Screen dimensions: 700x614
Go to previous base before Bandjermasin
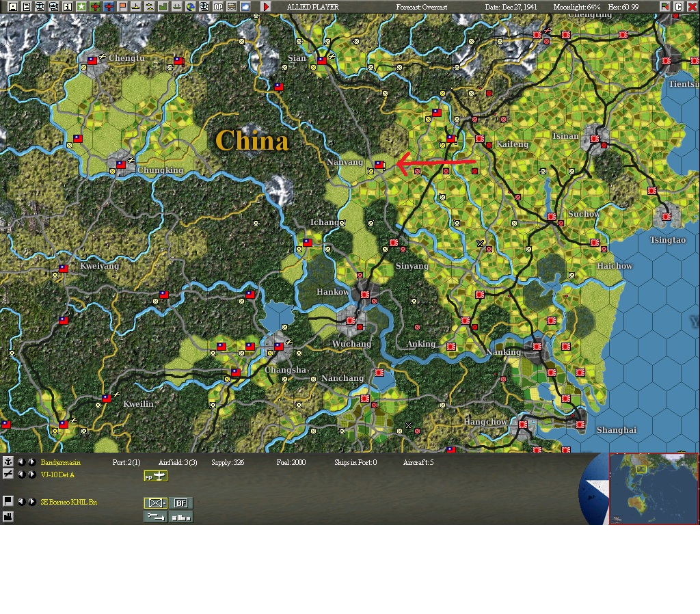click(x=21, y=462)
